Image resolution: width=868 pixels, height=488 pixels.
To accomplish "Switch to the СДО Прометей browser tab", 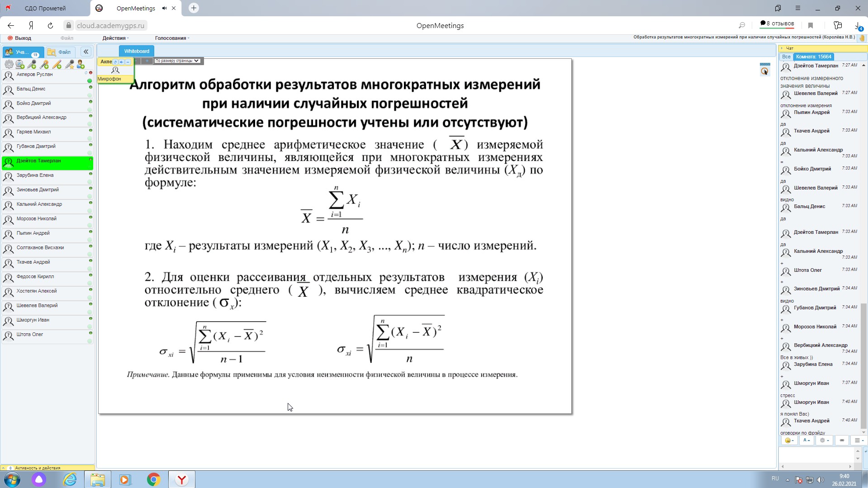I will (45, 8).
